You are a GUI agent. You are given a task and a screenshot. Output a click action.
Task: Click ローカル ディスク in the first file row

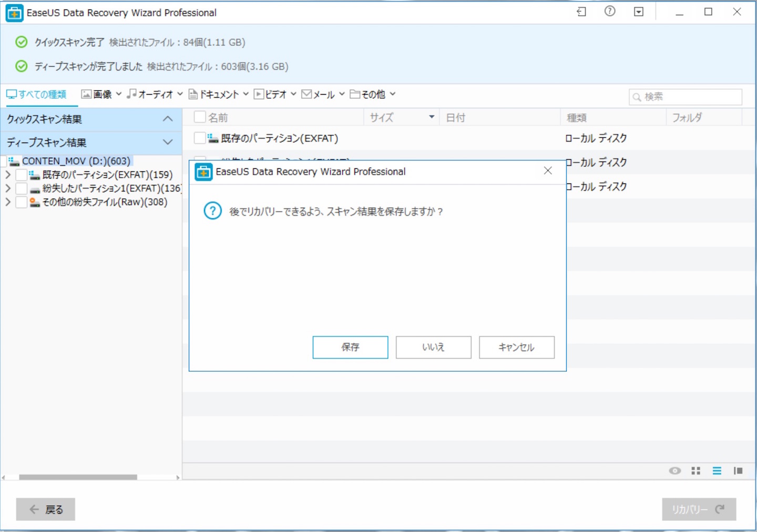[x=596, y=138]
